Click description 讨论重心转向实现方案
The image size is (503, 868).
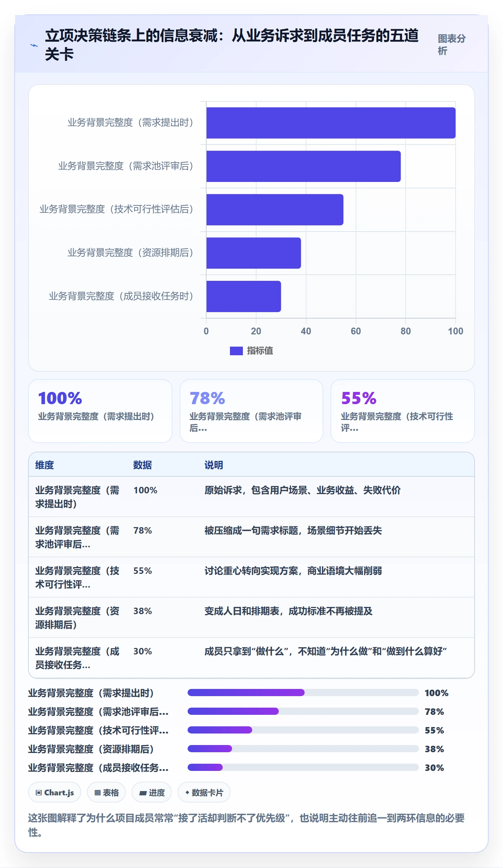(293, 571)
